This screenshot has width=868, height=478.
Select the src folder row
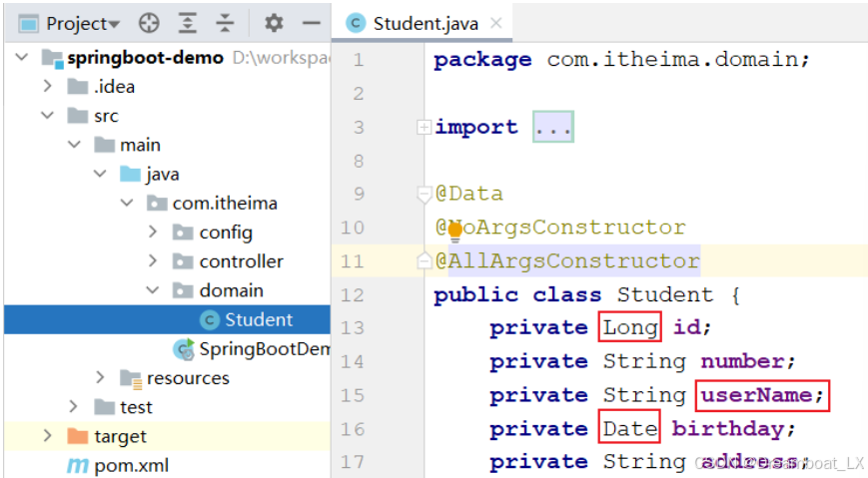(167, 116)
